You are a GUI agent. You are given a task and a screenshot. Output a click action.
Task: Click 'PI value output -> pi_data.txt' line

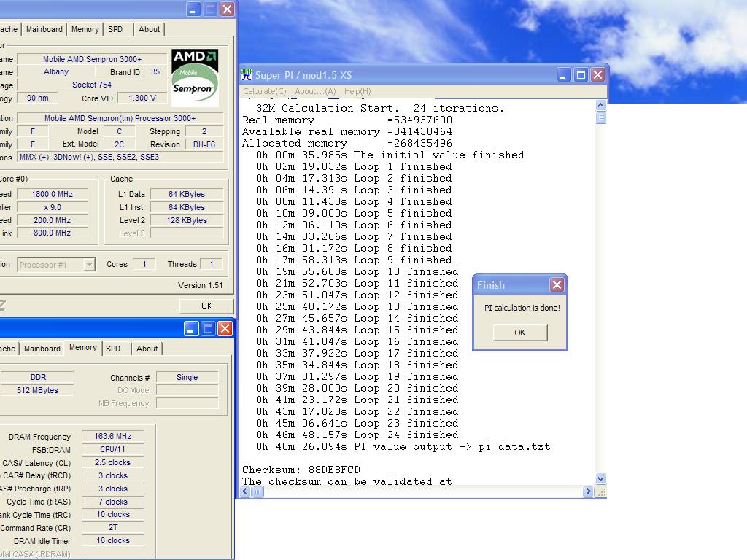pos(403,447)
